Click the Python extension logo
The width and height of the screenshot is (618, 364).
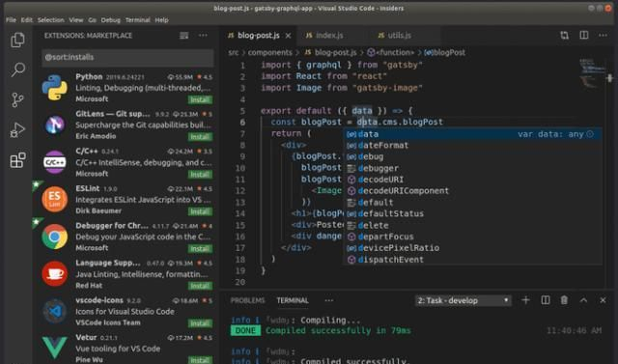(x=55, y=88)
